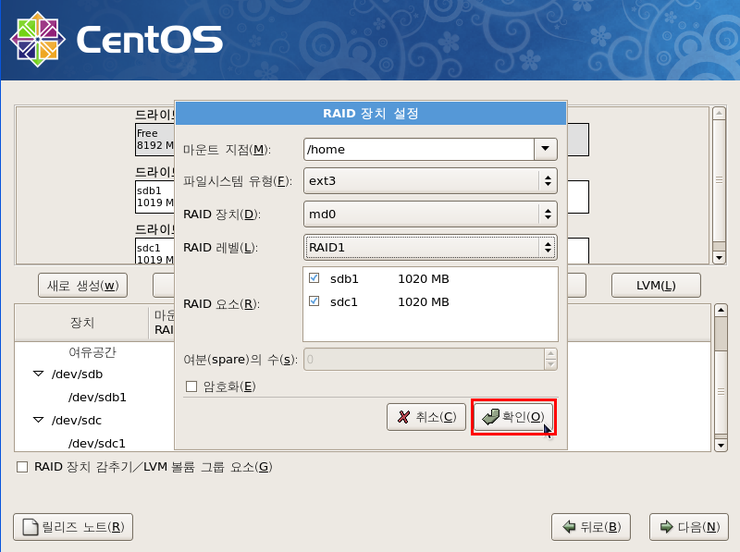
Task: Collapse the /dev/sdc tree node
Action: pos(38,420)
